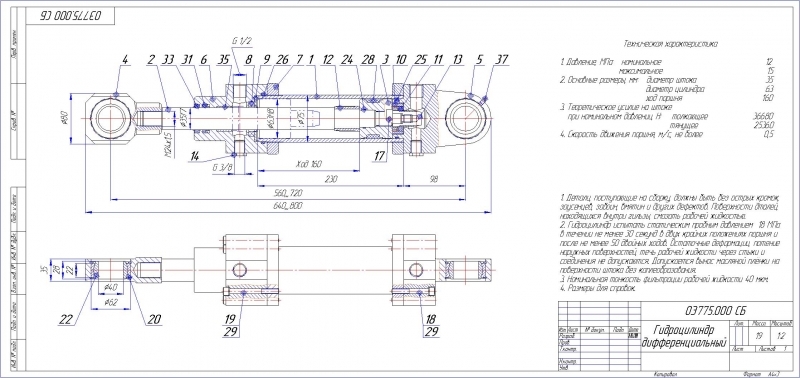Select the Гидроцилиндр дифференциальный title text
Screen dimensions: 800x378
(x=685, y=335)
